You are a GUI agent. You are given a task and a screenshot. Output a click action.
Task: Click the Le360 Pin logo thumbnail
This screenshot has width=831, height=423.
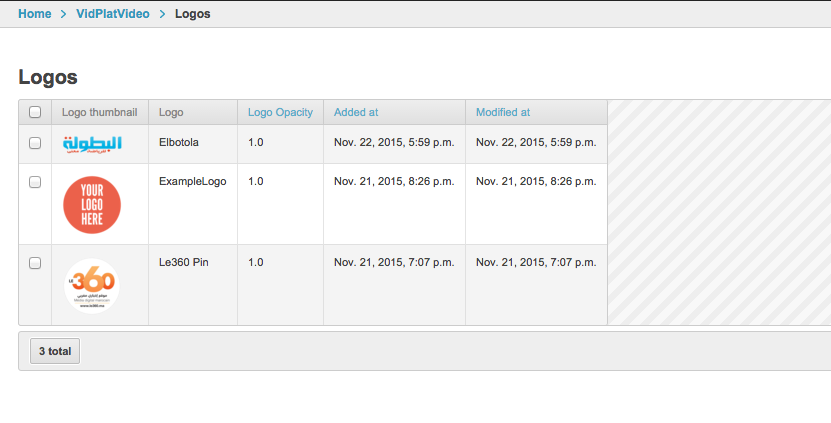[92, 285]
